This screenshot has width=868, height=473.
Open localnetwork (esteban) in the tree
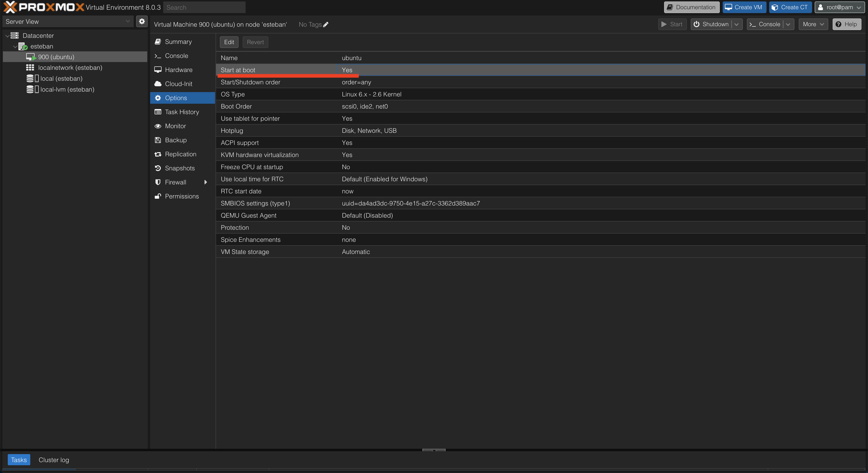(x=70, y=67)
